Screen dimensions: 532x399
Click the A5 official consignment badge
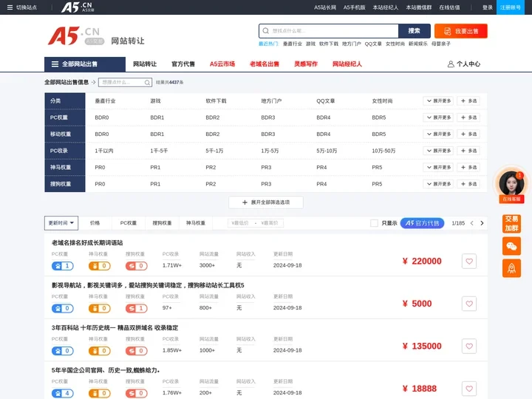click(x=422, y=223)
